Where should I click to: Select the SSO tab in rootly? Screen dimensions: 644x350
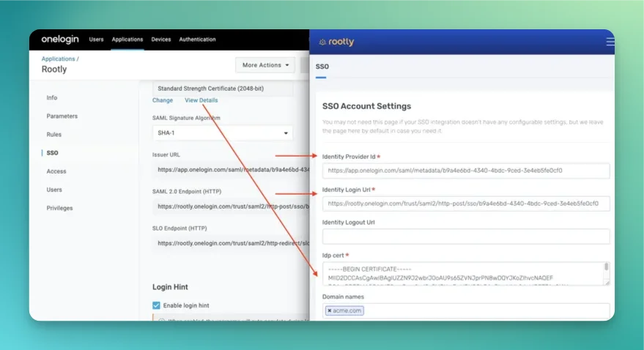pos(322,67)
